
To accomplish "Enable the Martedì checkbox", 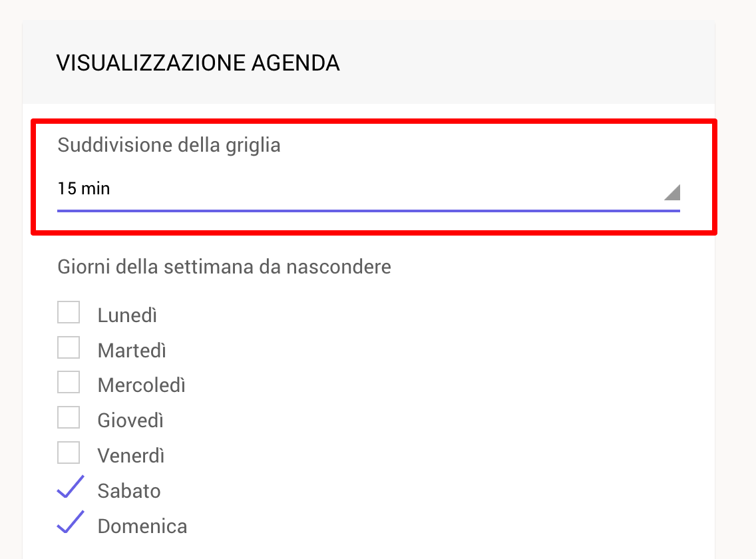I will [x=69, y=348].
